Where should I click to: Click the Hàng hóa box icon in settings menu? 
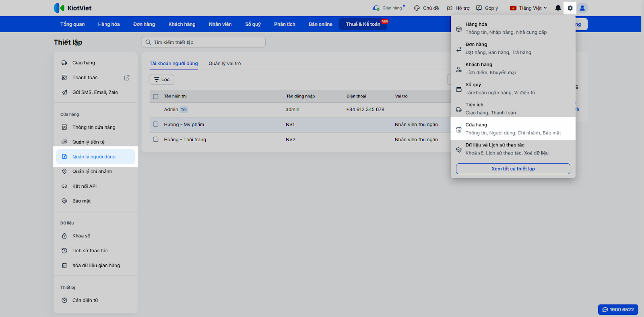459,29
